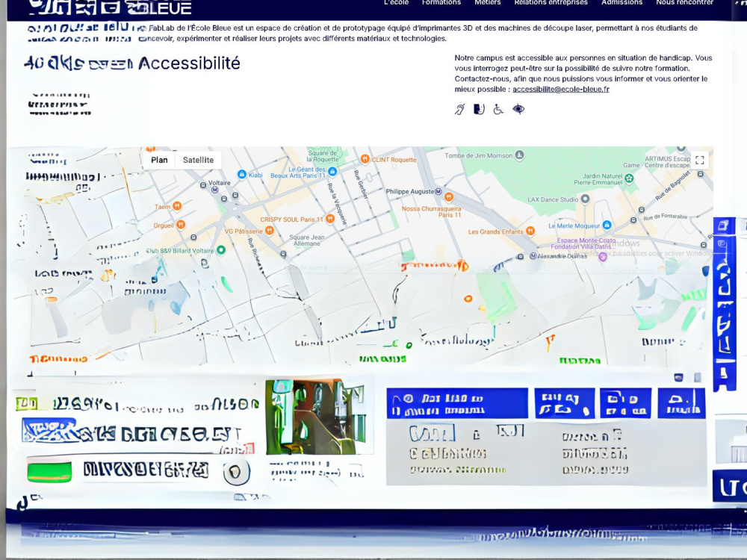Click the accessibilite@ecole-bleue.fr email link
The image size is (747, 560).
point(561,89)
